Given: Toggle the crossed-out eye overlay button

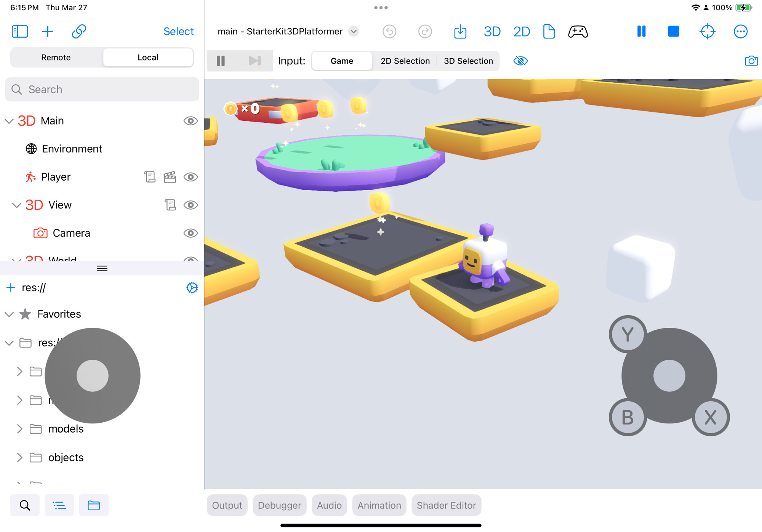Looking at the screenshot, I should (520, 61).
